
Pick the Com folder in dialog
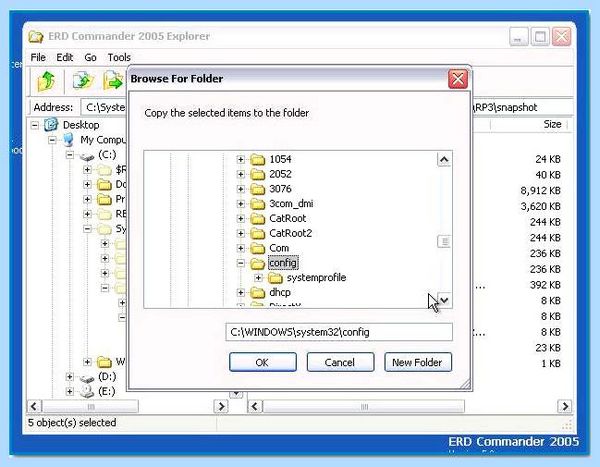pyautogui.click(x=279, y=248)
